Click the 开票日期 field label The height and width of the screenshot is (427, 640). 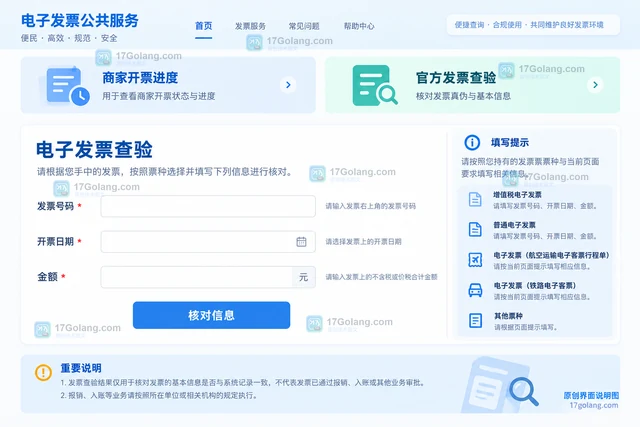[x=56, y=242]
